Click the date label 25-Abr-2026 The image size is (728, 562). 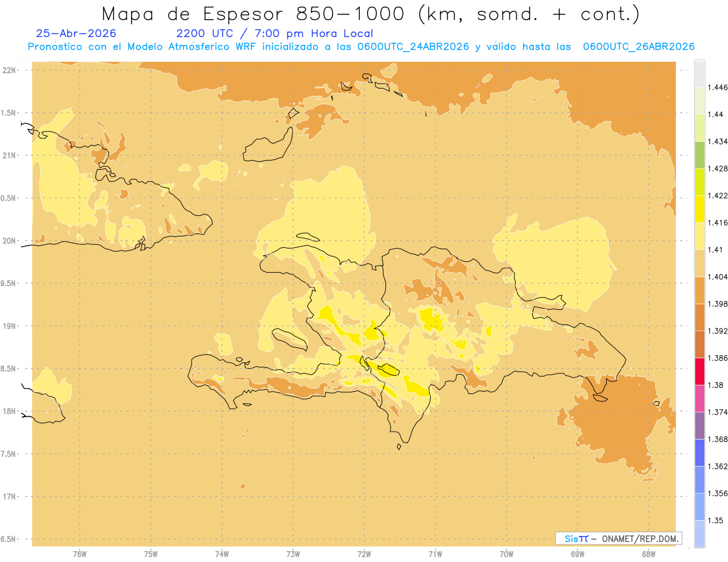(x=76, y=33)
